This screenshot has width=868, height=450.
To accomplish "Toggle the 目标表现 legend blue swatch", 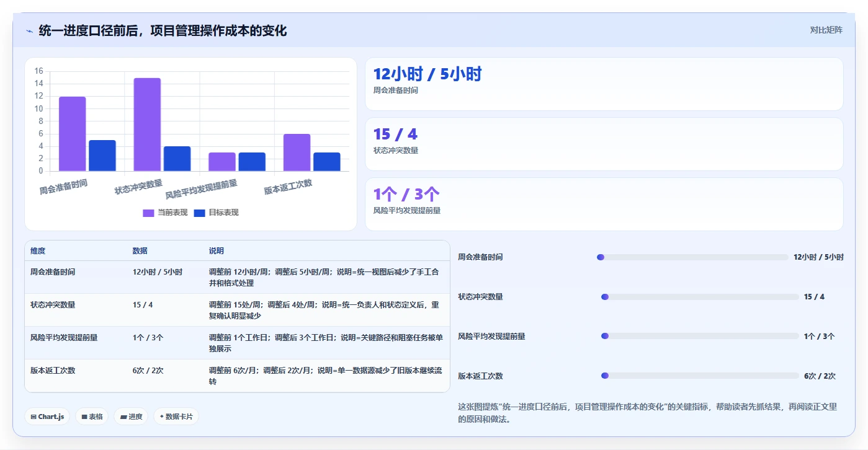I will (x=199, y=213).
